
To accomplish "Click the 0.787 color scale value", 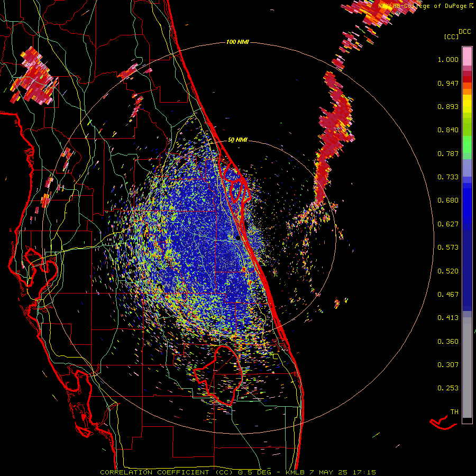I will point(448,153).
